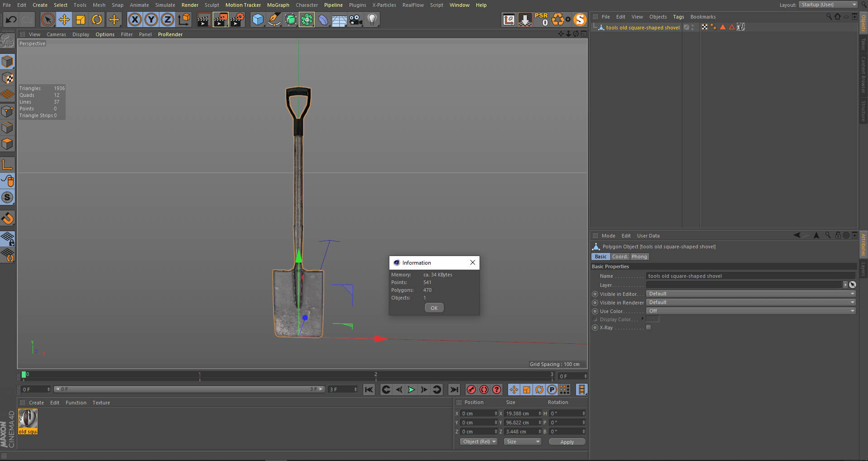Open Texture menu in material manager
Image resolution: width=868 pixels, height=461 pixels.
[x=101, y=403]
